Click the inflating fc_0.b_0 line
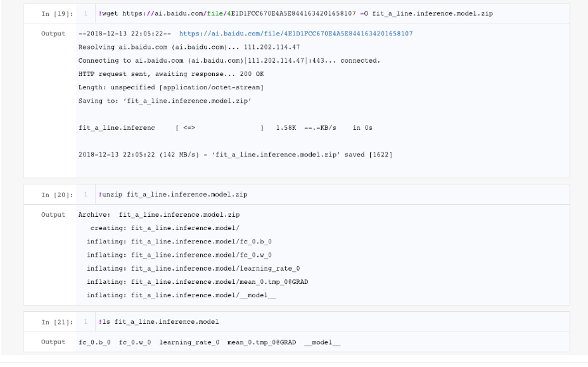Viewport: 588px width, 367px height. 179,241
